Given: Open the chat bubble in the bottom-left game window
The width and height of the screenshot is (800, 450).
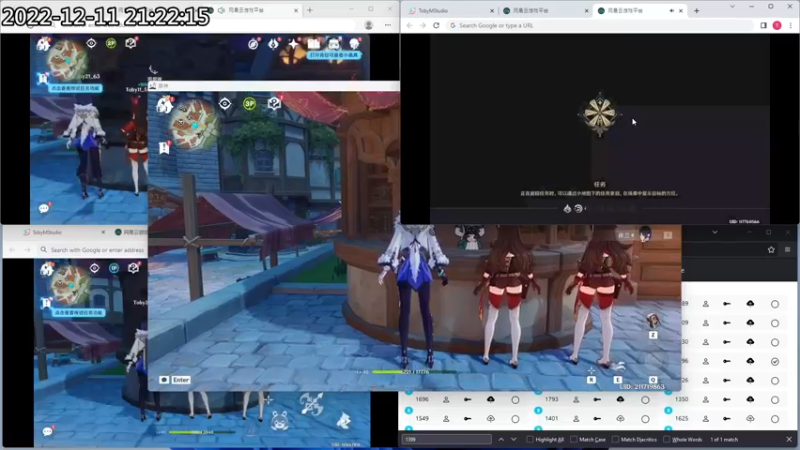Looking at the screenshot, I should (x=47, y=432).
